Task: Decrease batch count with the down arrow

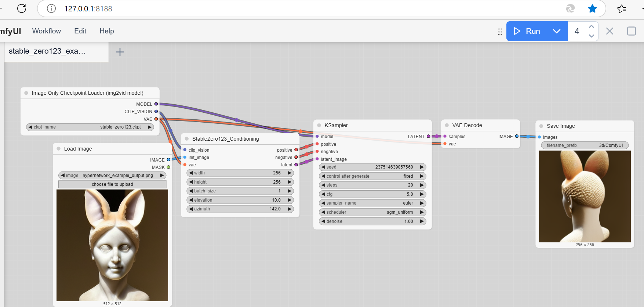Action: (x=591, y=36)
